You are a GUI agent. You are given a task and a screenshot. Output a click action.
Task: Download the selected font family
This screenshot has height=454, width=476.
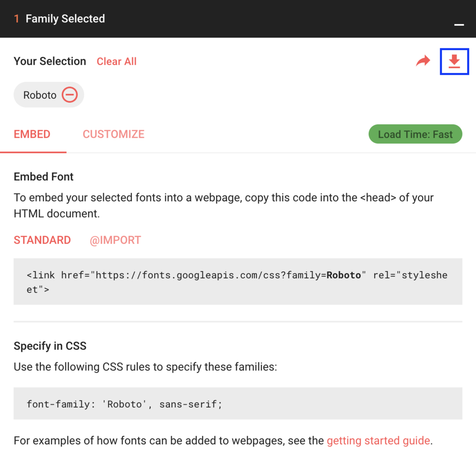[x=454, y=61]
